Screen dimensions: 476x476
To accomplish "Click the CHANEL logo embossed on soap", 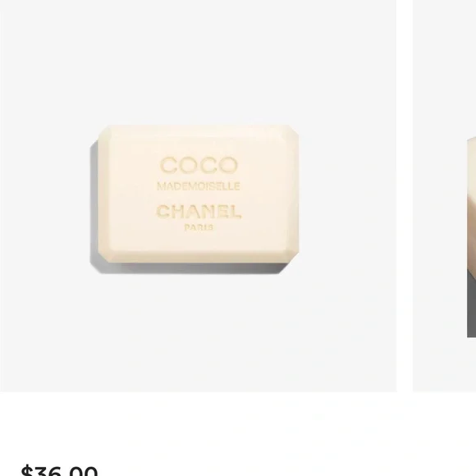I will click(199, 212).
